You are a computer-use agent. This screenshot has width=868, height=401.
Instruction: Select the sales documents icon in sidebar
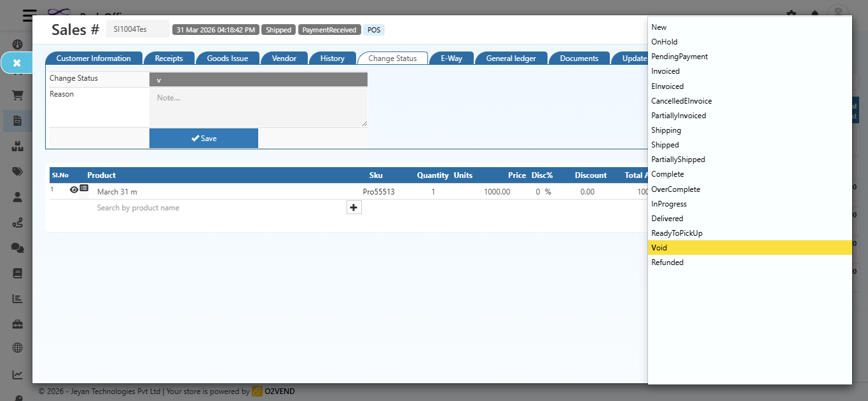tap(17, 121)
